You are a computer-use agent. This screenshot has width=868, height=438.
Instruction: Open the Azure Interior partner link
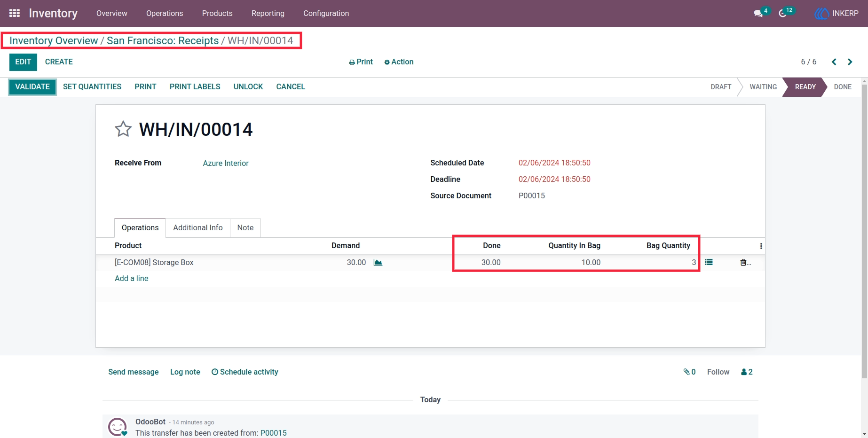(226, 163)
